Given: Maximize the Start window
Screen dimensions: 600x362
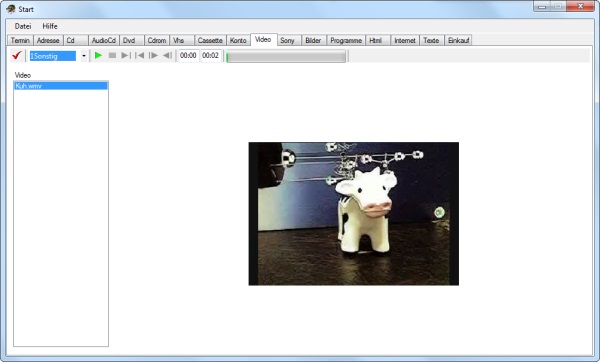Looking at the screenshot, I should [558, 6].
